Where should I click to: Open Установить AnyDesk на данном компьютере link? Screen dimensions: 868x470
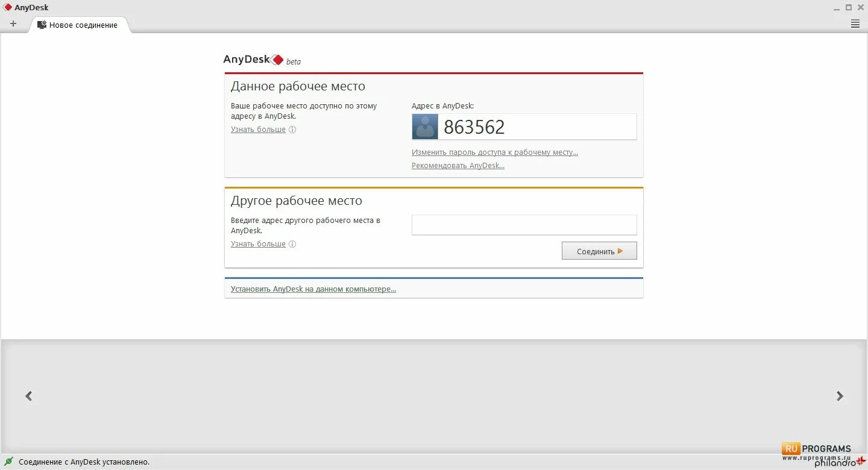pyautogui.click(x=313, y=289)
